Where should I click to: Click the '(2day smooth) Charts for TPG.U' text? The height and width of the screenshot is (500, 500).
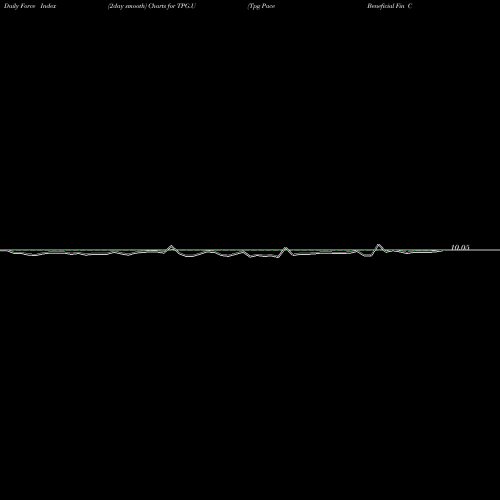point(152,6)
